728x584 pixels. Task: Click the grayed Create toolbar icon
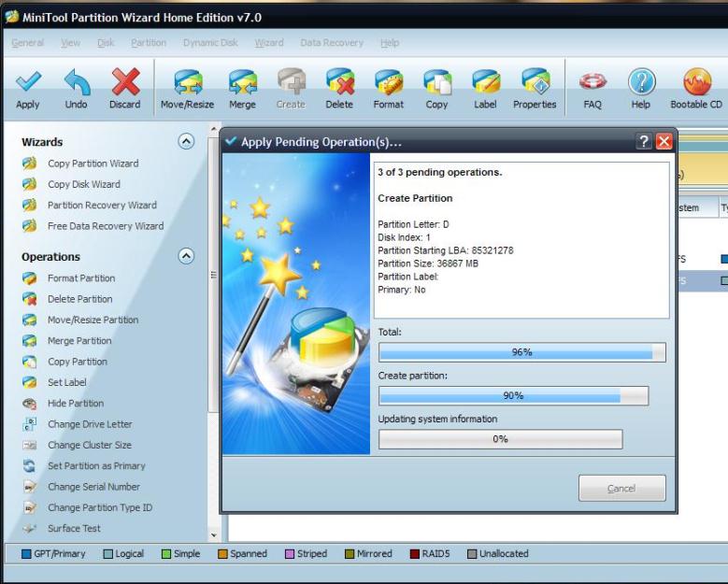click(292, 82)
